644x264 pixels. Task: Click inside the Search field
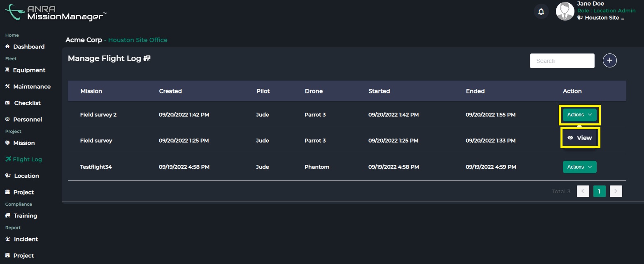[x=562, y=60]
